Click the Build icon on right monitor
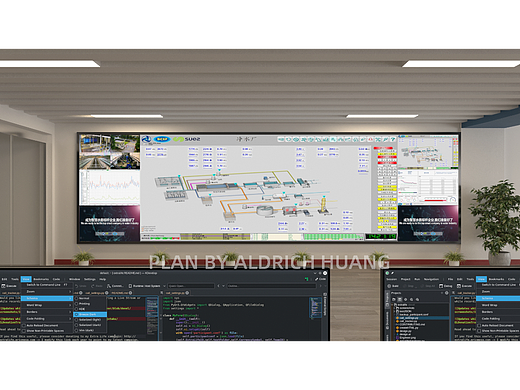 (389, 286)
